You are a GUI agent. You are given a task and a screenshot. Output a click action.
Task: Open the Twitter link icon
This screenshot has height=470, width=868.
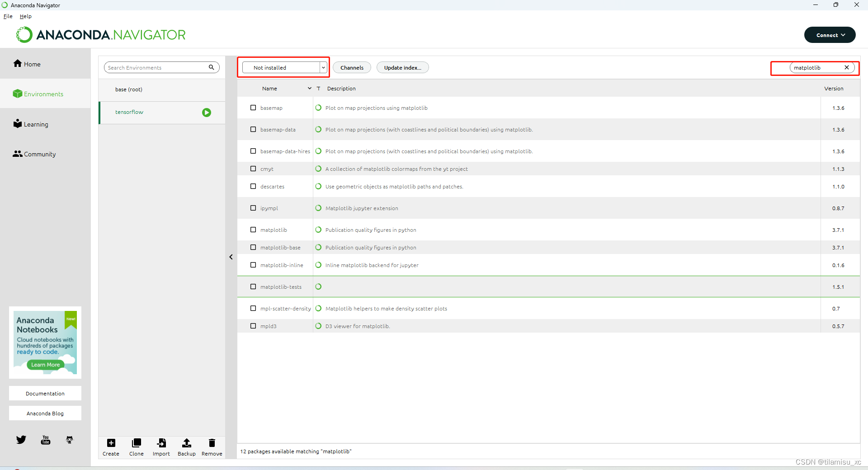(x=21, y=440)
